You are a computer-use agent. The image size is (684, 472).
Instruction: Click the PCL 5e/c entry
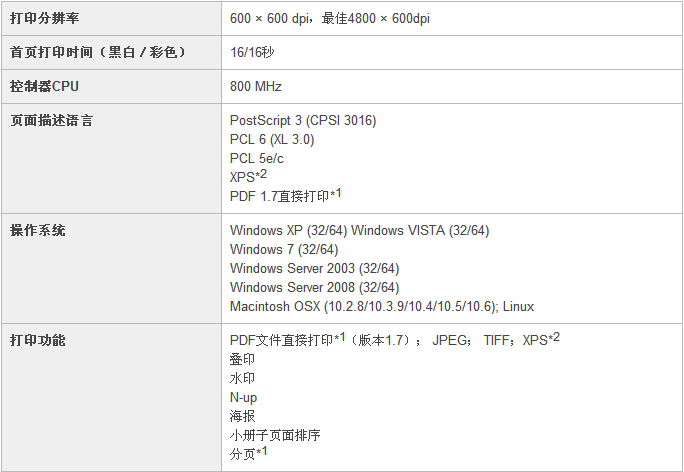258,157
